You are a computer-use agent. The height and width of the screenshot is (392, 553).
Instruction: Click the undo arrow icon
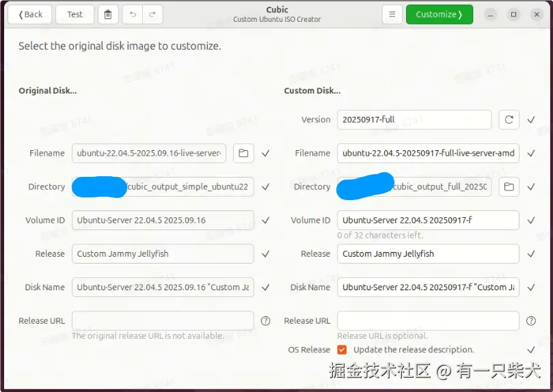click(133, 14)
